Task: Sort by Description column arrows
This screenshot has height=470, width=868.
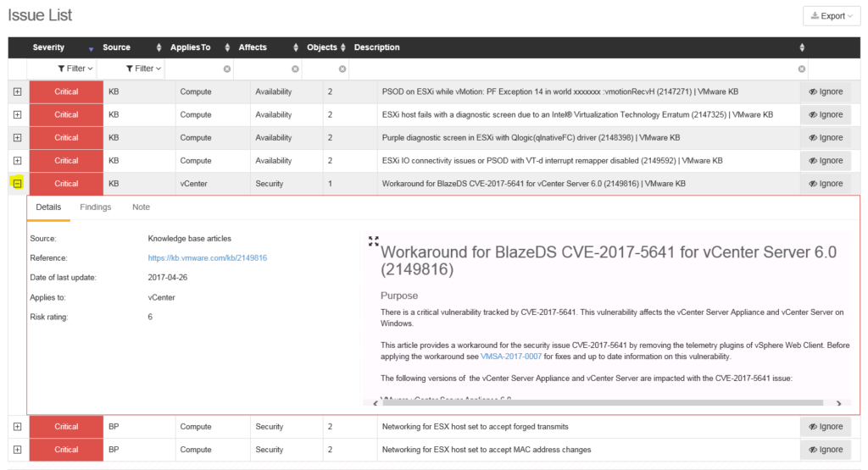Action: click(802, 47)
